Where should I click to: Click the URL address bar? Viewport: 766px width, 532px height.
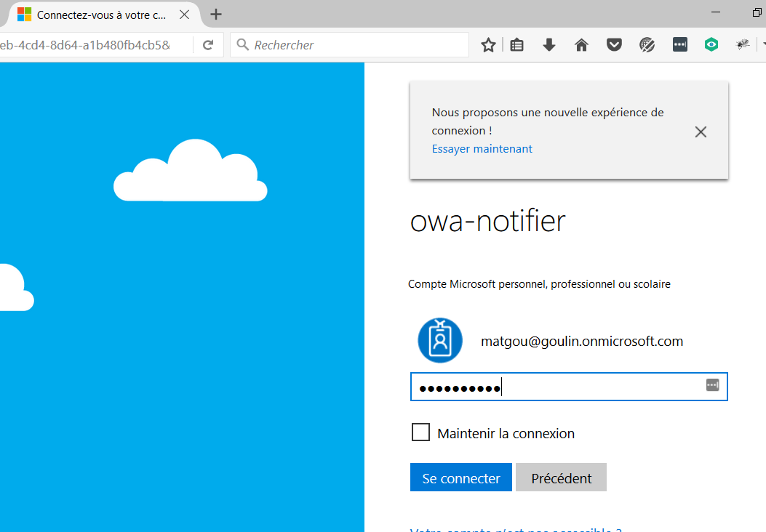point(95,45)
